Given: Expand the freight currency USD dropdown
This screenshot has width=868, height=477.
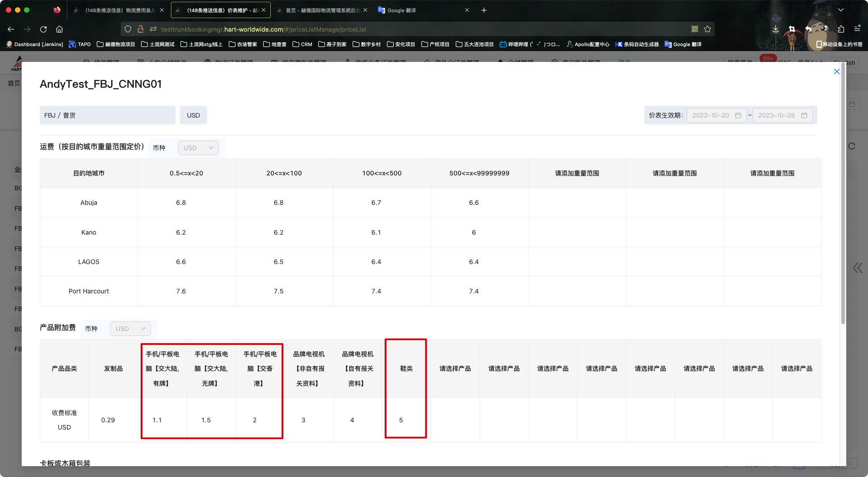Looking at the screenshot, I should 198,148.
